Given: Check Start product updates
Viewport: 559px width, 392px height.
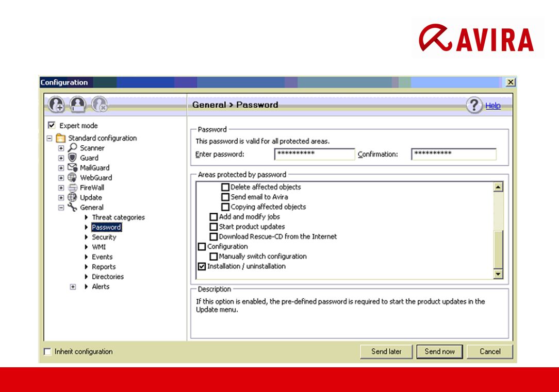Looking at the screenshot, I should coord(213,227).
